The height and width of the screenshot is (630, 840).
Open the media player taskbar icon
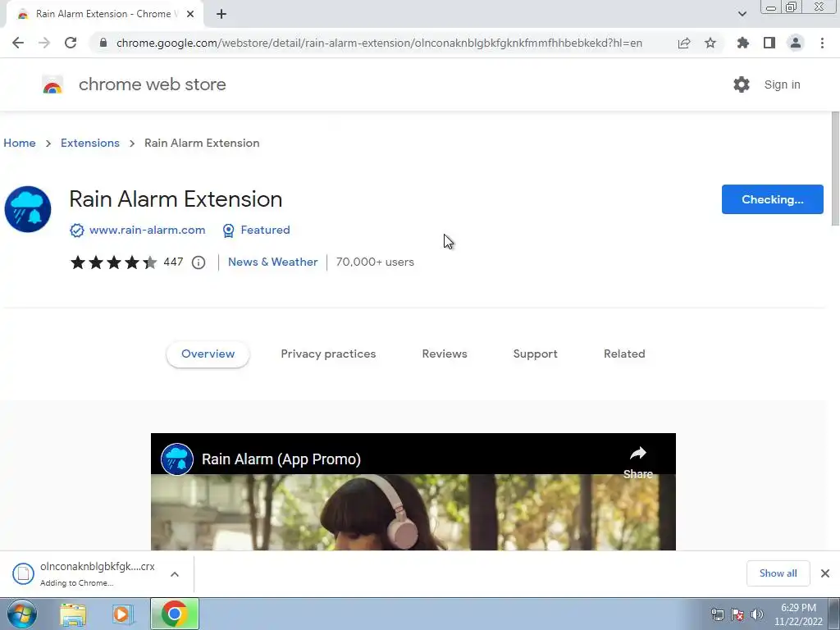123,614
